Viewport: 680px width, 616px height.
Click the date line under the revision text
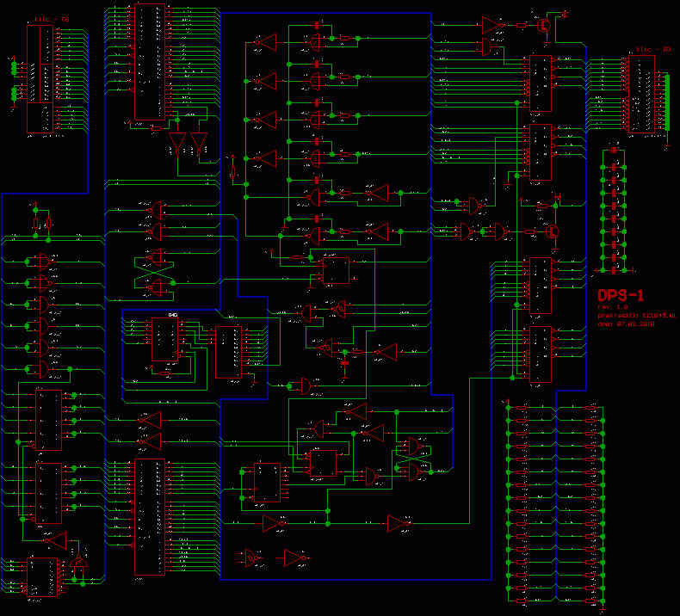[626, 325]
